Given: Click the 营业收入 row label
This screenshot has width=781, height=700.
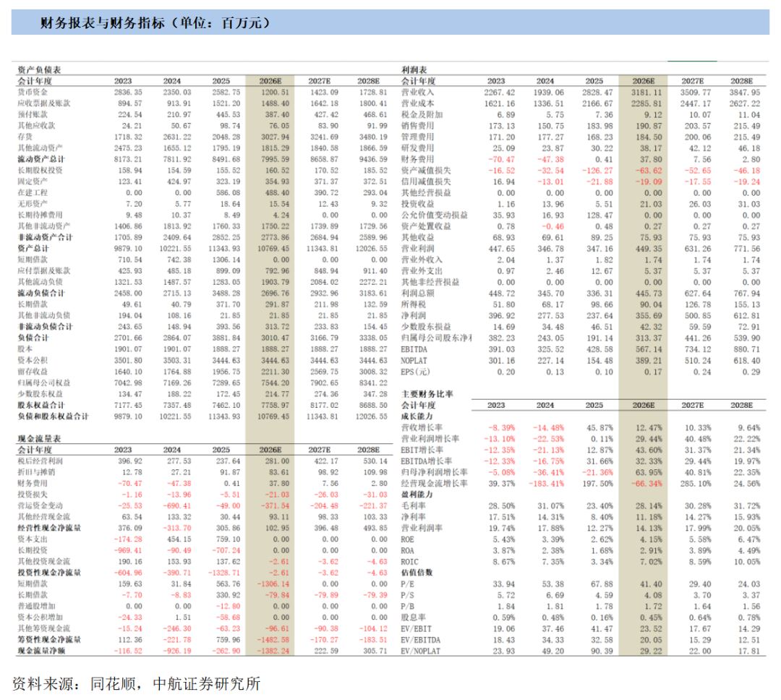Looking at the screenshot, I should (417, 92).
